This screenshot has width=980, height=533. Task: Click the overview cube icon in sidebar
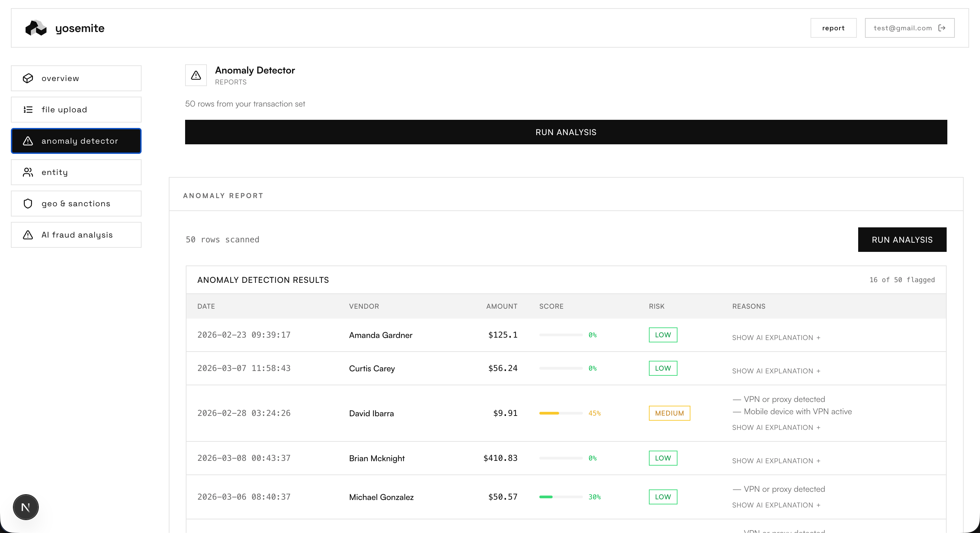click(x=28, y=78)
